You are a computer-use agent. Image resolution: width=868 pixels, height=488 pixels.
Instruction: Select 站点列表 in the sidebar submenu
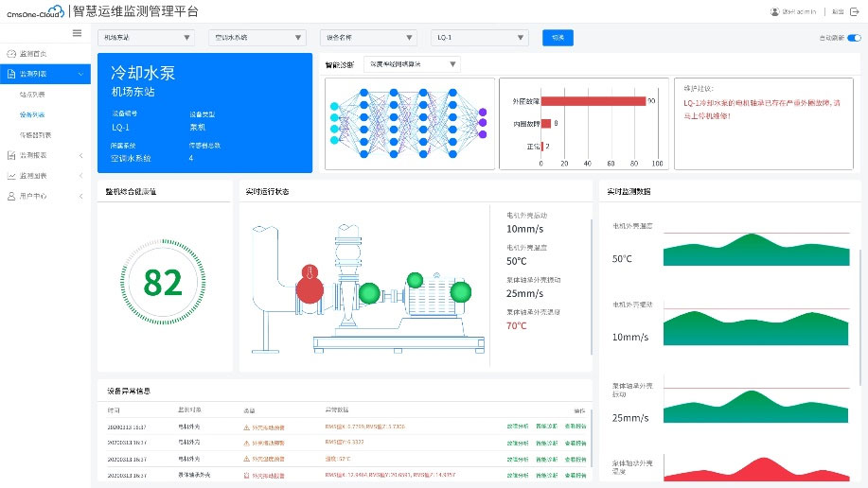(x=34, y=94)
